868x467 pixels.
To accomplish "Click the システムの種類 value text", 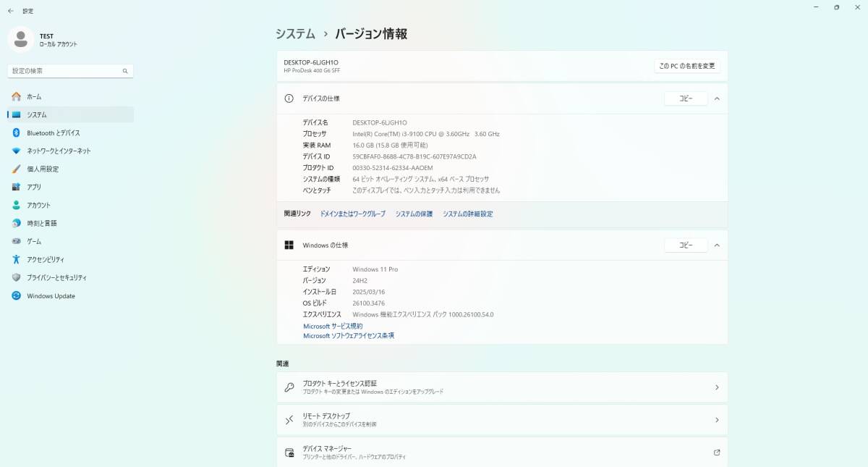I will pyautogui.click(x=421, y=179).
